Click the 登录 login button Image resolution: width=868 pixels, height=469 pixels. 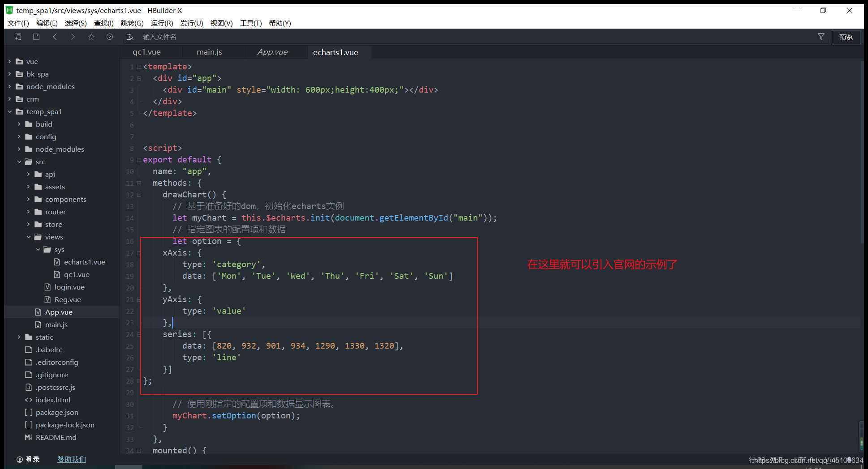(x=33, y=459)
